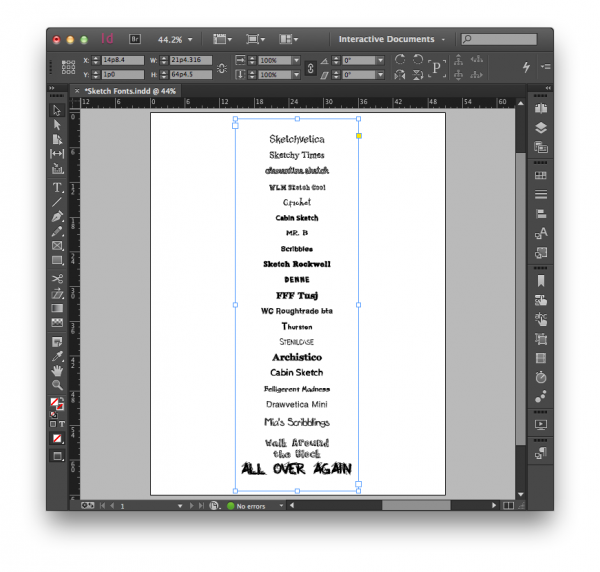Choose the Zoom tool in toolbox
600x572 pixels.
57,385
